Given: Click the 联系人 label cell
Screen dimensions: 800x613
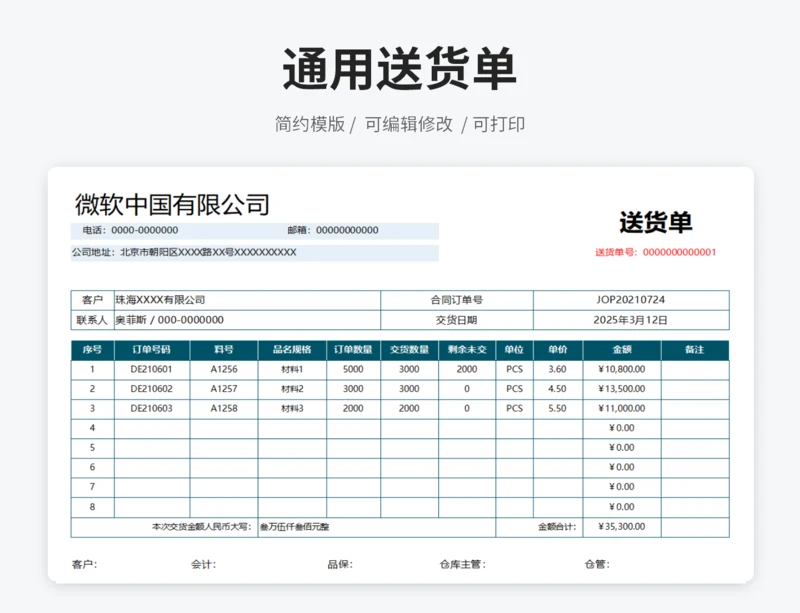Looking at the screenshot, I should pos(92,320).
